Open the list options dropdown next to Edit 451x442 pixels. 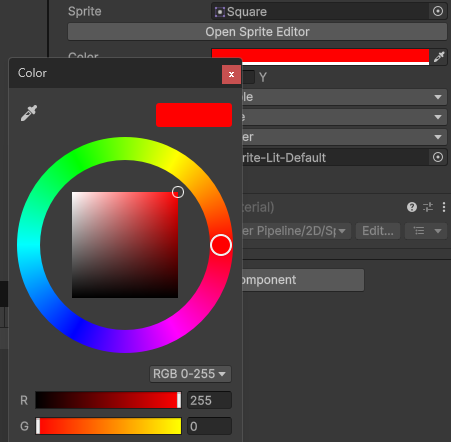(x=426, y=231)
